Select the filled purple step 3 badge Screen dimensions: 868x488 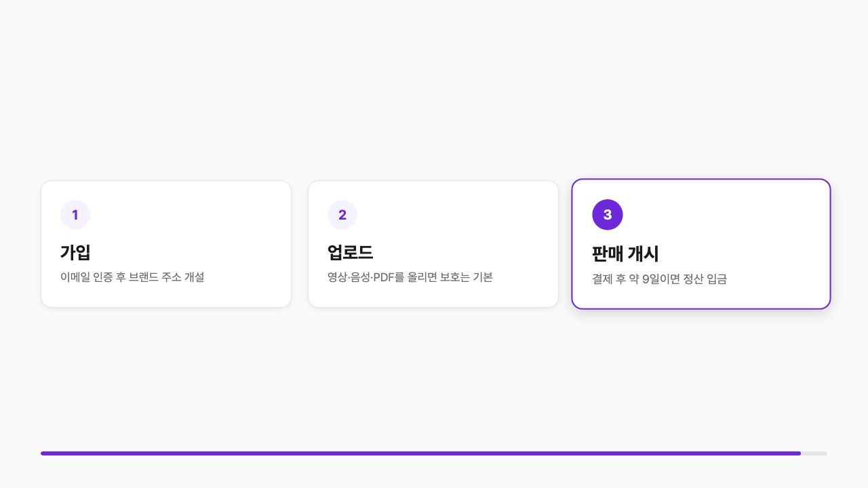pos(608,215)
